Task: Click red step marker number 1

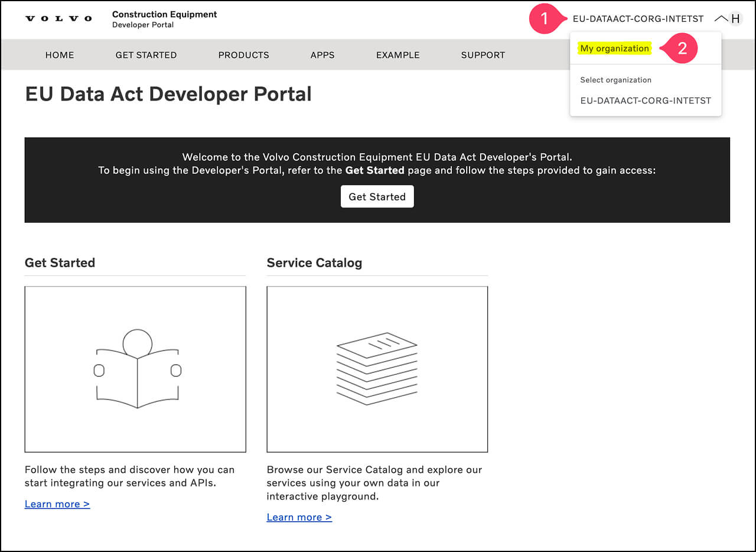Action: pyautogui.click(x=544, y=19)
